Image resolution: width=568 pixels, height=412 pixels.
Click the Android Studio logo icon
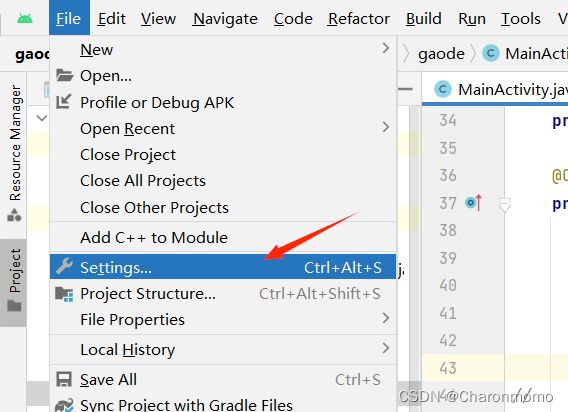point(25,18)
